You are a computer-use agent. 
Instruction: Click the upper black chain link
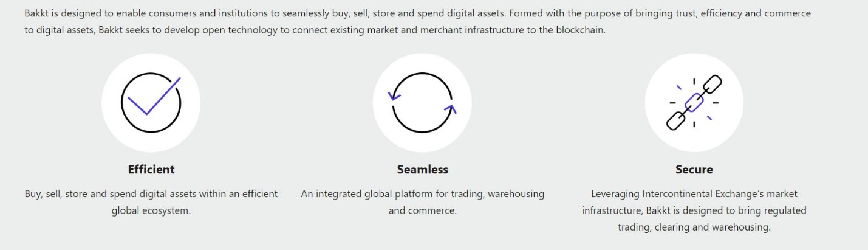[711, 85]
